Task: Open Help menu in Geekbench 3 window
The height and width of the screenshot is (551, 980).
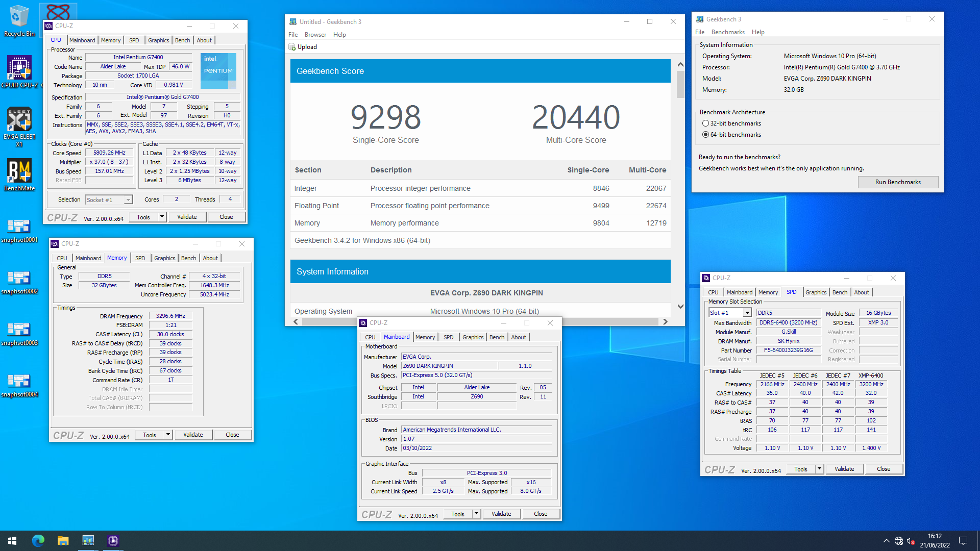Action: [x=758, y=32]
